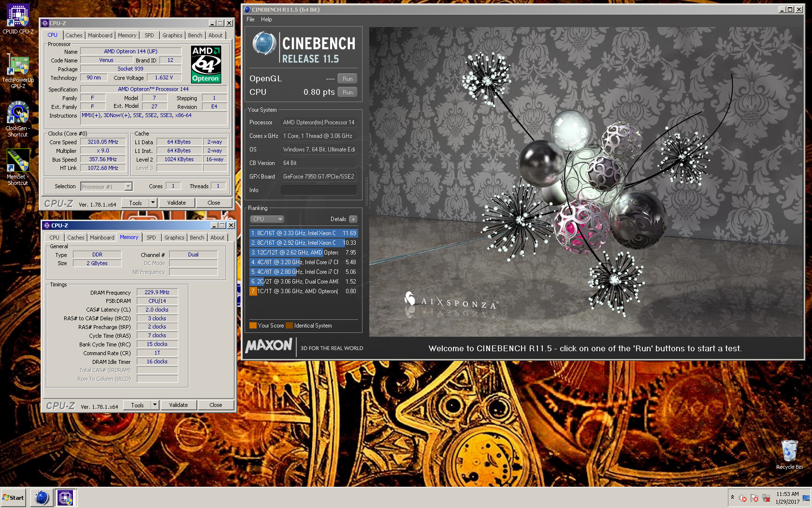Expand hidden system tray icons arrow
The height and width of the screenshot is (508, 812).
pyautogui.click(x=732, y=497)
